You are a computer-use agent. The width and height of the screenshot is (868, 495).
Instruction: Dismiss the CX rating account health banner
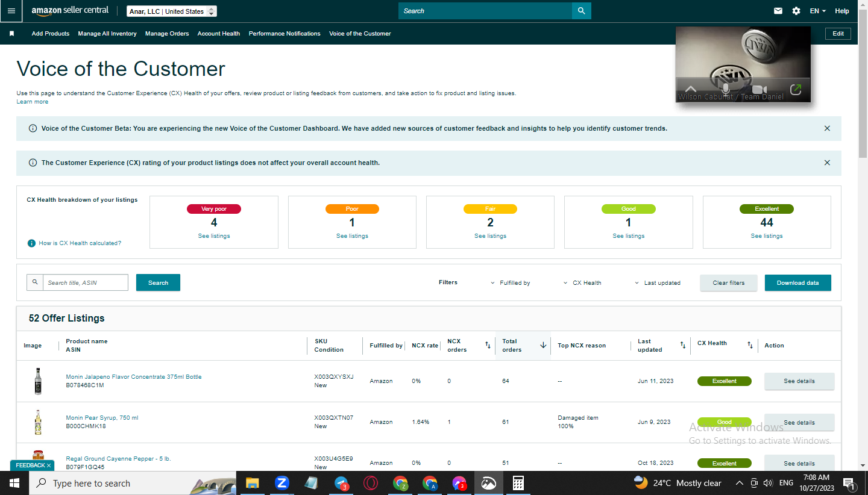(827, 163)
